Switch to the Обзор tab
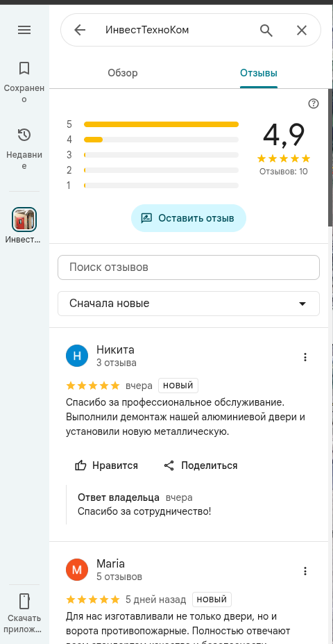 123,73
